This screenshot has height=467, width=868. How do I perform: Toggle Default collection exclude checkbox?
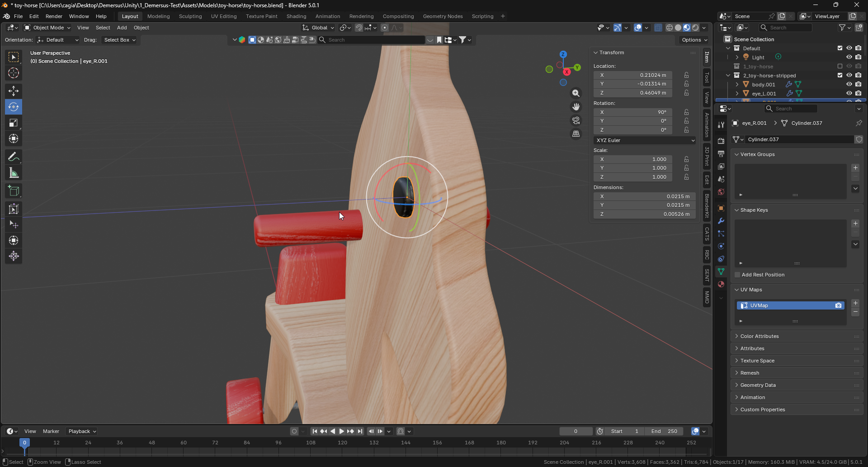[x=840, y=48]
